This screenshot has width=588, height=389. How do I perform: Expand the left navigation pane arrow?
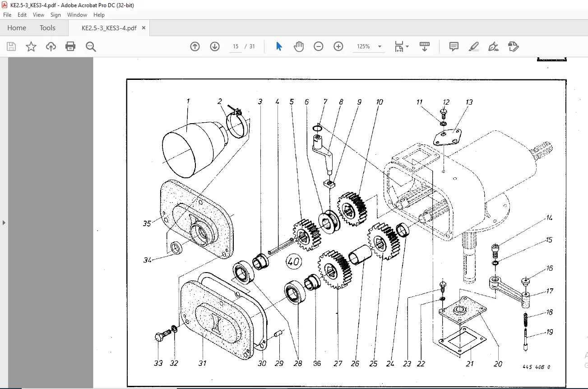tap(4, 222)
